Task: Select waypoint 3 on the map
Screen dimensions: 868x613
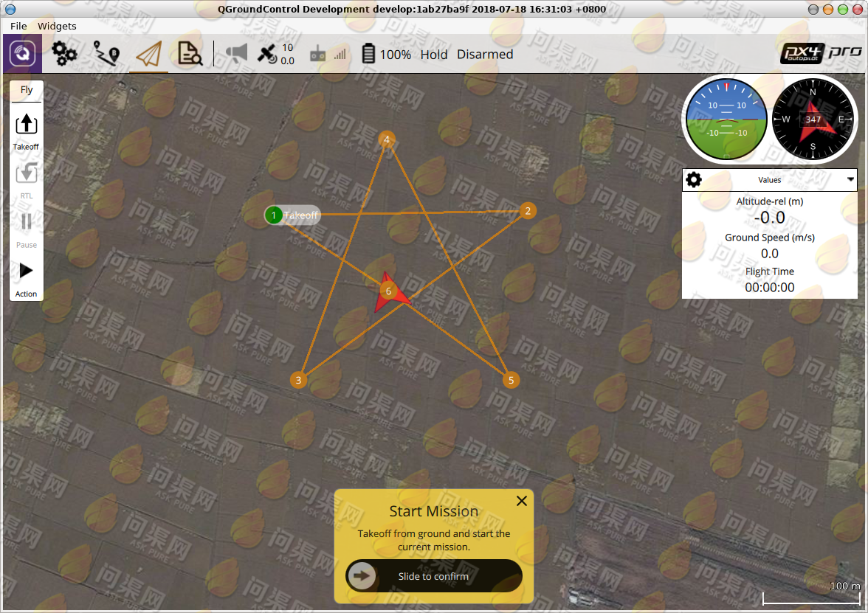Action: (x=298, y=380)
